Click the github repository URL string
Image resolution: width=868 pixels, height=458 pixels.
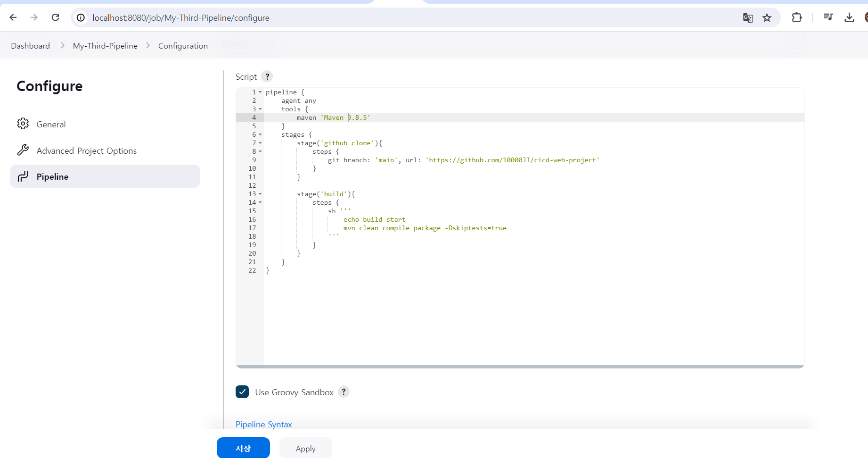[x=512, y=160]
